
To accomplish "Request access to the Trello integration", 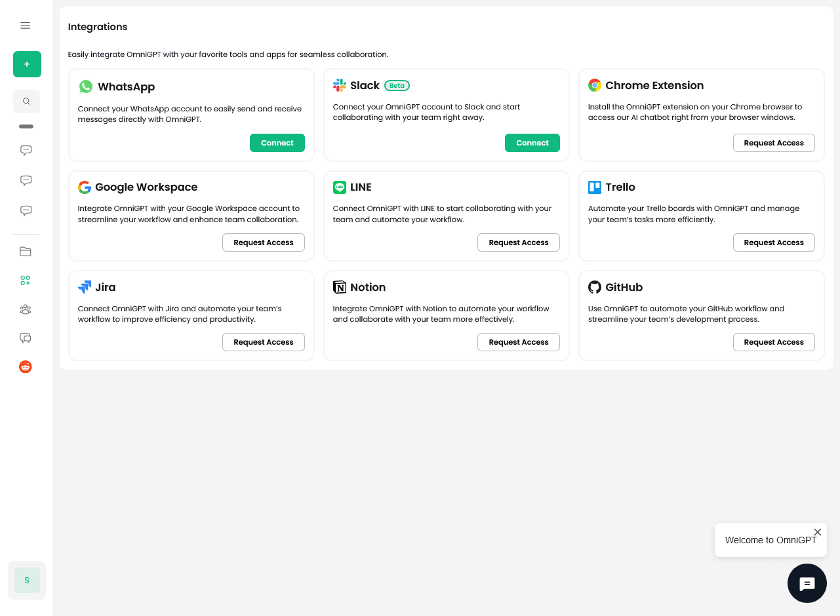I will [773, 242].
